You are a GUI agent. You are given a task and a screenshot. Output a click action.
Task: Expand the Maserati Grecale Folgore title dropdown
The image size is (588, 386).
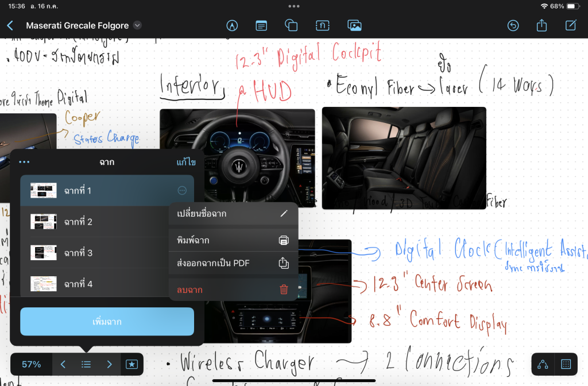point(137,25)
